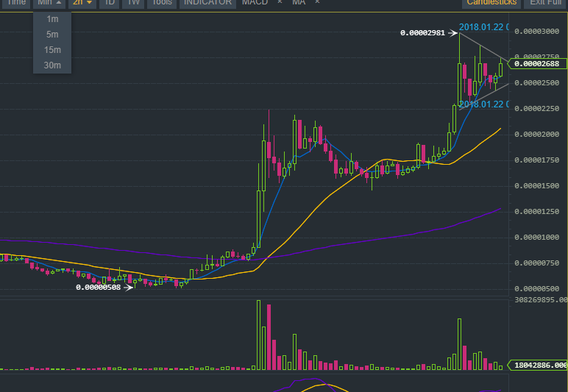Viewport: 568px width, 392px height.
Task: Click the 0.00001000 price axis label
Action: click(537, 237)
